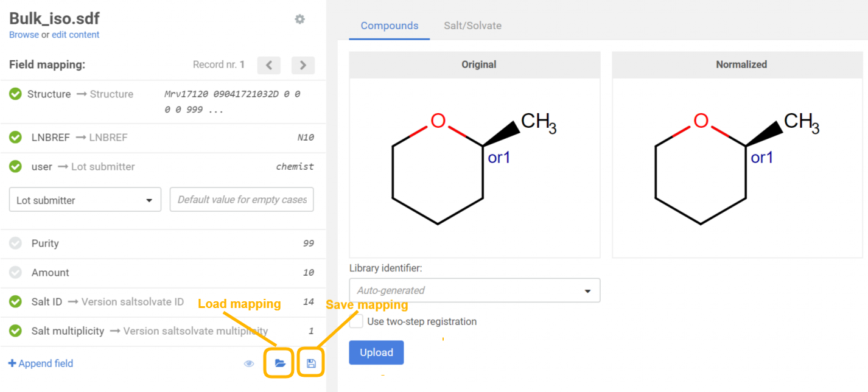Open the Lot submitter dropdown

coord(85,200)
